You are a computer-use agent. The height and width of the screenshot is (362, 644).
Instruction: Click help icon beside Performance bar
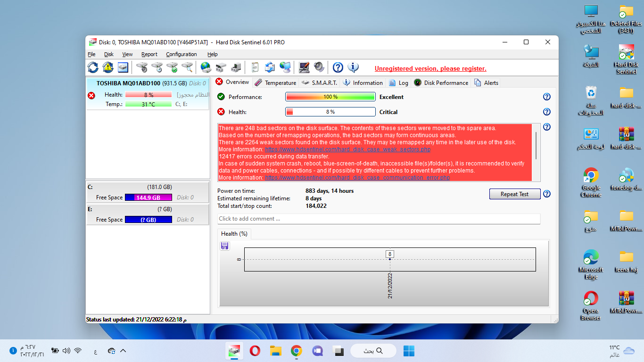[547, 97]
